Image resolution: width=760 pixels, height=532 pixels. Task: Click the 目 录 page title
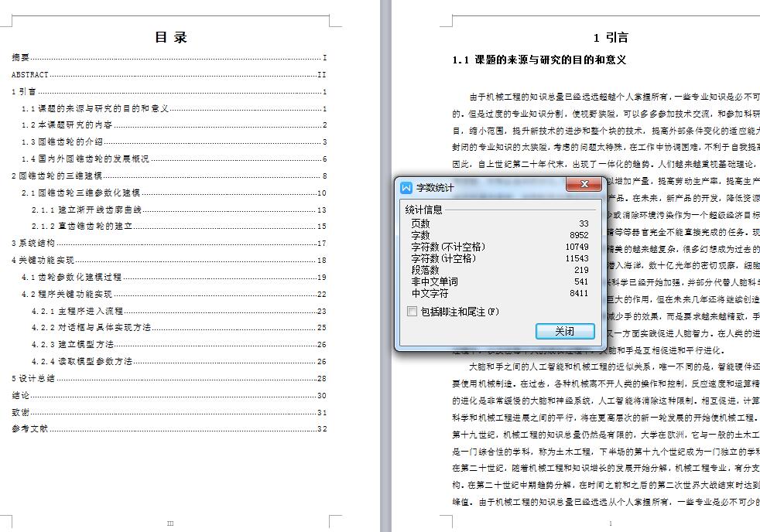pyautogui.click(x=171, y=36)
